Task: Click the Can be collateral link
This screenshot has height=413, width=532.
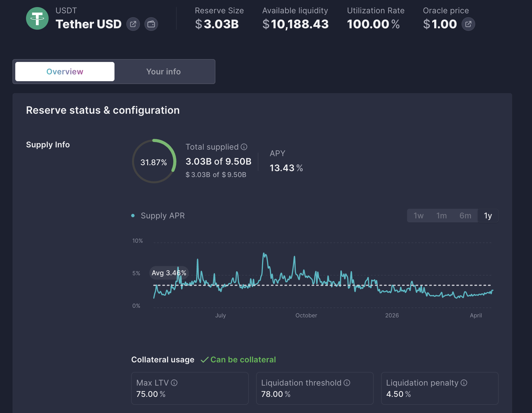Action: (x=243, y=360)
